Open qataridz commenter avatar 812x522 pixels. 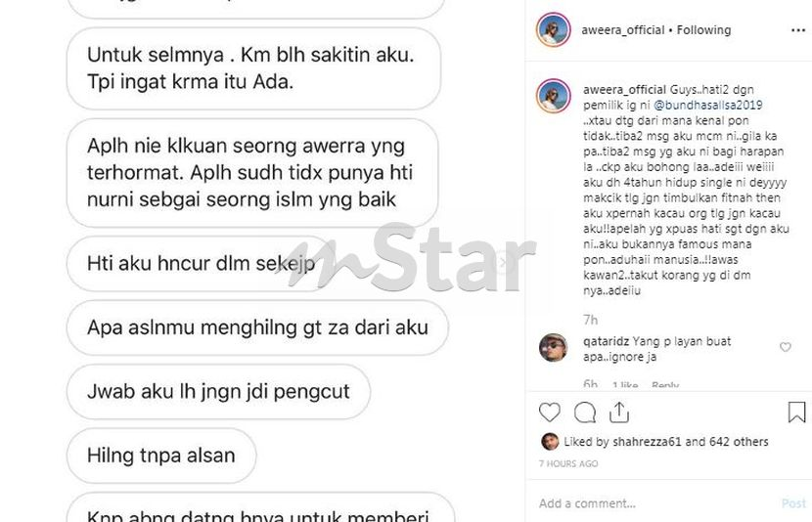553,348
